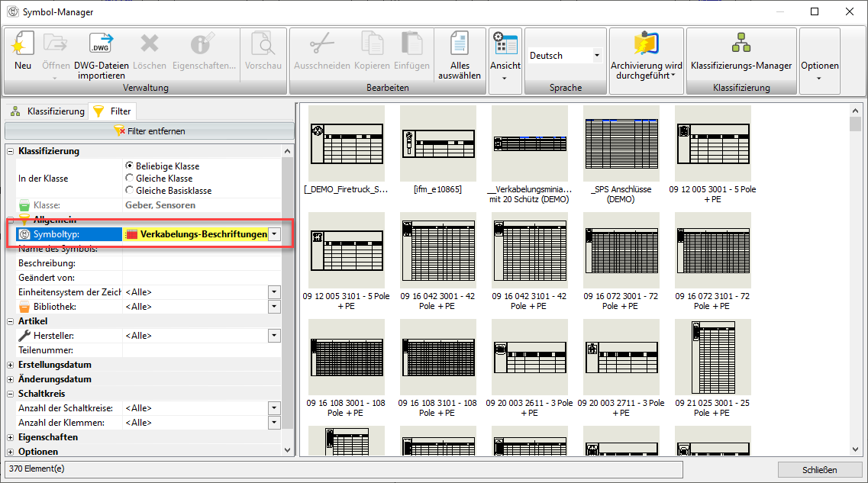Screen dimensions: 868x483
Task: Open the Ansicht view options
Action: click(x=505, y=46)
